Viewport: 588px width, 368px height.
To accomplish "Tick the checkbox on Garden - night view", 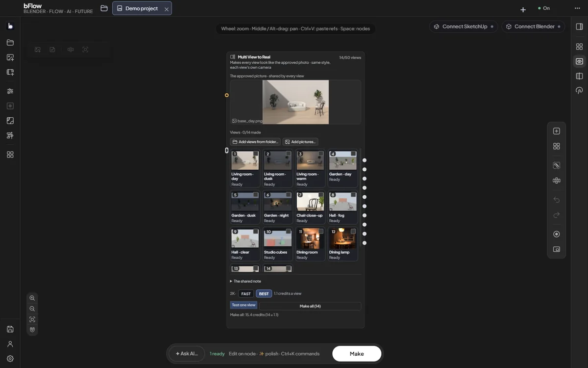I will (288, 195).
